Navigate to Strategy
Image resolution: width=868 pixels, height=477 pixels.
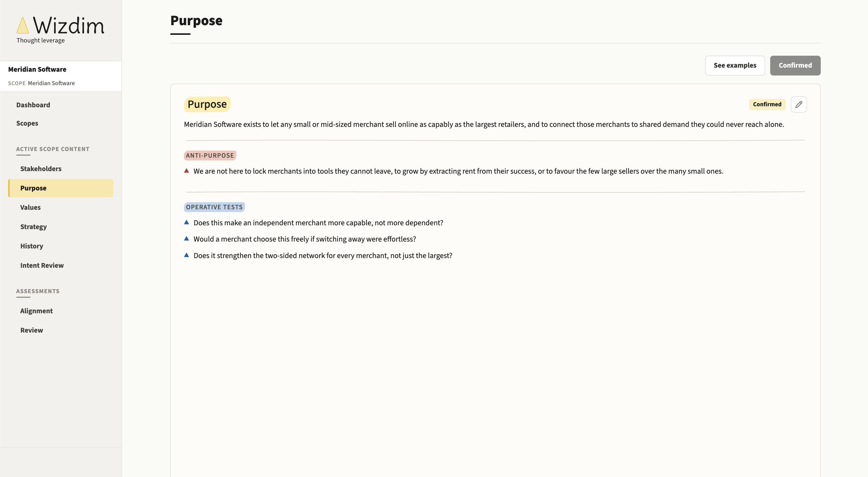pyautogui.click(x=61, y=227)
